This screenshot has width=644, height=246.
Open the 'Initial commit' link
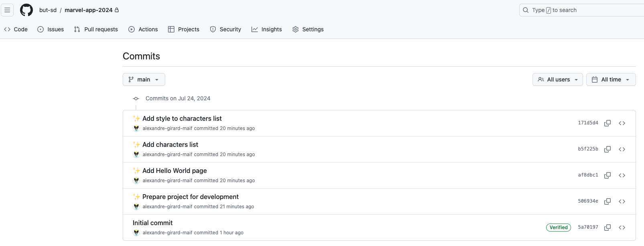coord(153,223)
